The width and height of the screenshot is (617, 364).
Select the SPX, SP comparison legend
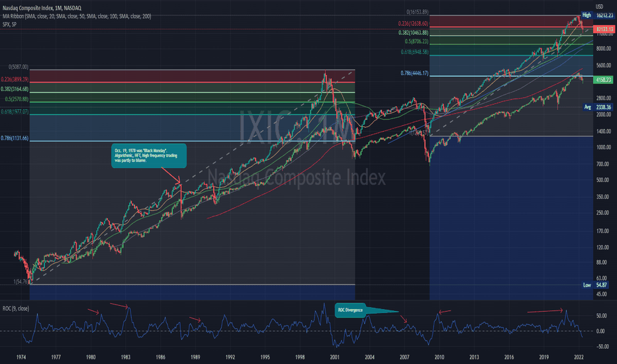tap(9, 24)
